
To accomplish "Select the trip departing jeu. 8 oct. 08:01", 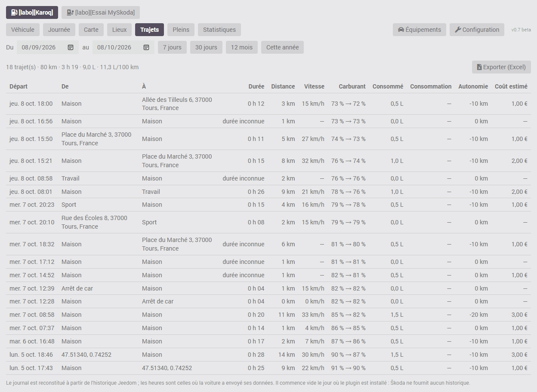I will pyautogui.click(x=268, y=192).
